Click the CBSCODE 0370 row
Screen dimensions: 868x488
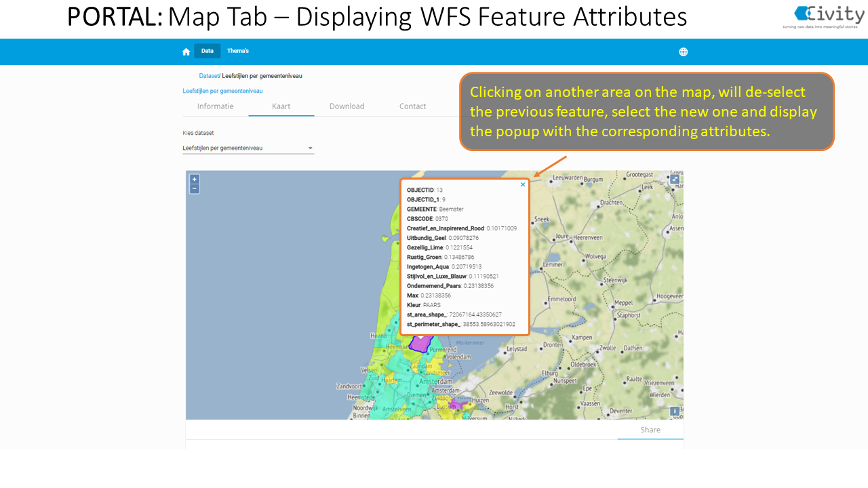(x=427, y=219)
